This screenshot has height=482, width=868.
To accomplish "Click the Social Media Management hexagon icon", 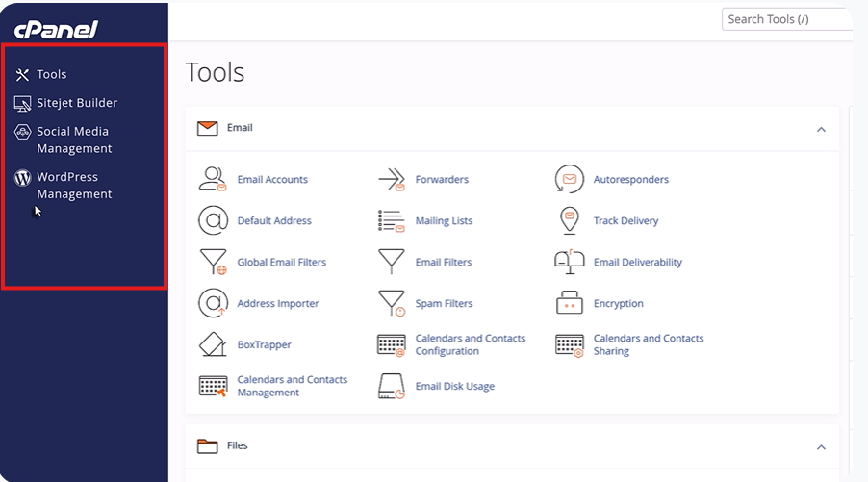I will [23, 132].
